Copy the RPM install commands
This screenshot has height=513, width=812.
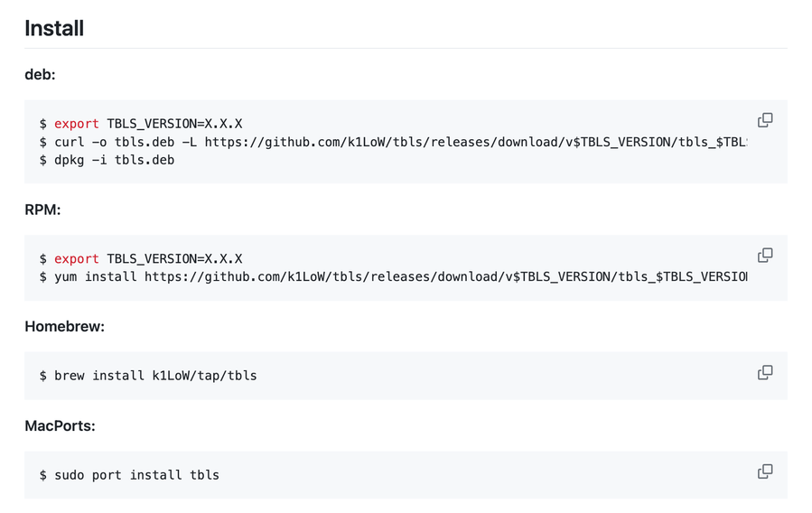[765, 256]
